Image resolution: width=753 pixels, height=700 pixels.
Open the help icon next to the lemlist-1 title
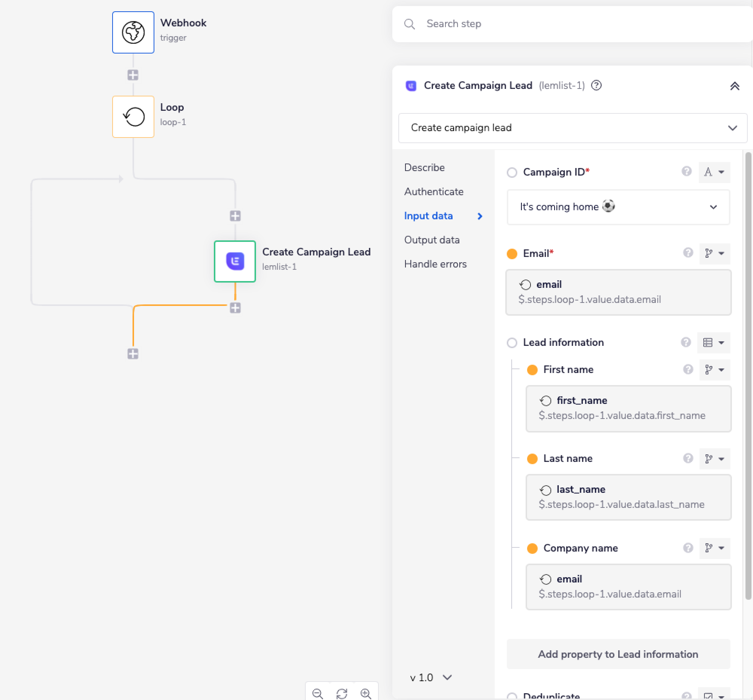[596, 86]
